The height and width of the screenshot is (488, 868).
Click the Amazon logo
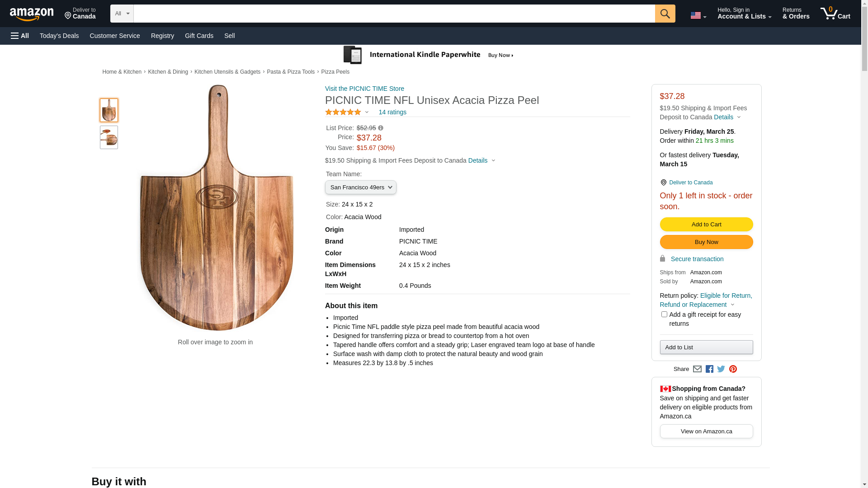pyautogui.click(x=32, y=14)
